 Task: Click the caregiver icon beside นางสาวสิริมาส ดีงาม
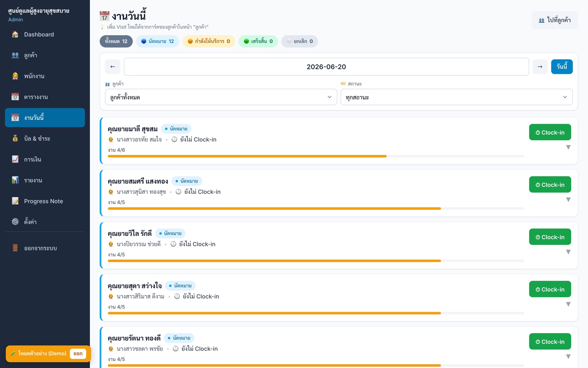click(111, 296)
